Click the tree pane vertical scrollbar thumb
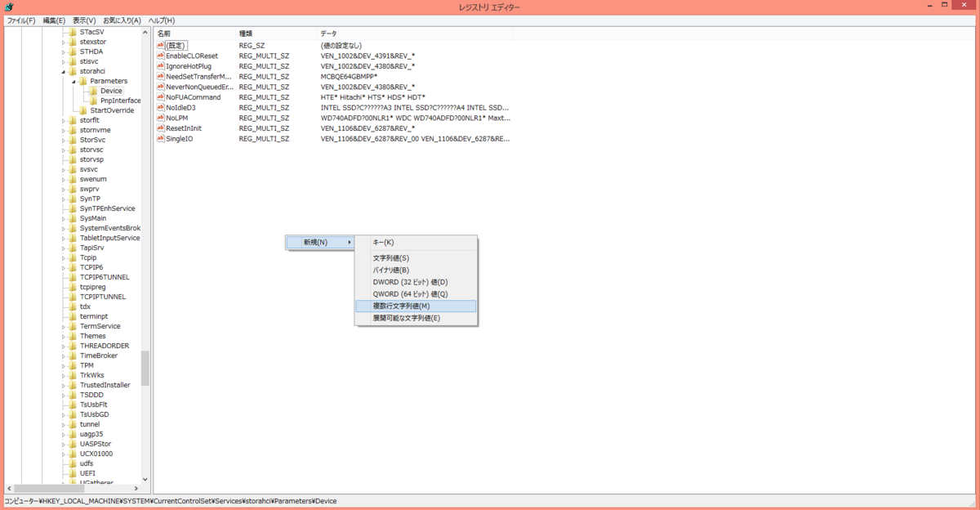 tap(145, 368)
